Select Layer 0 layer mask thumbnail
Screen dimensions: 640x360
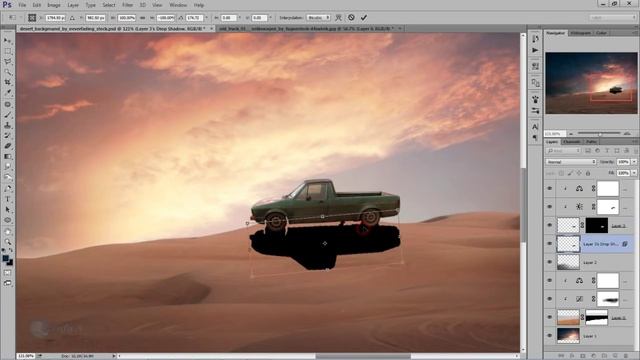pos(596,317)
